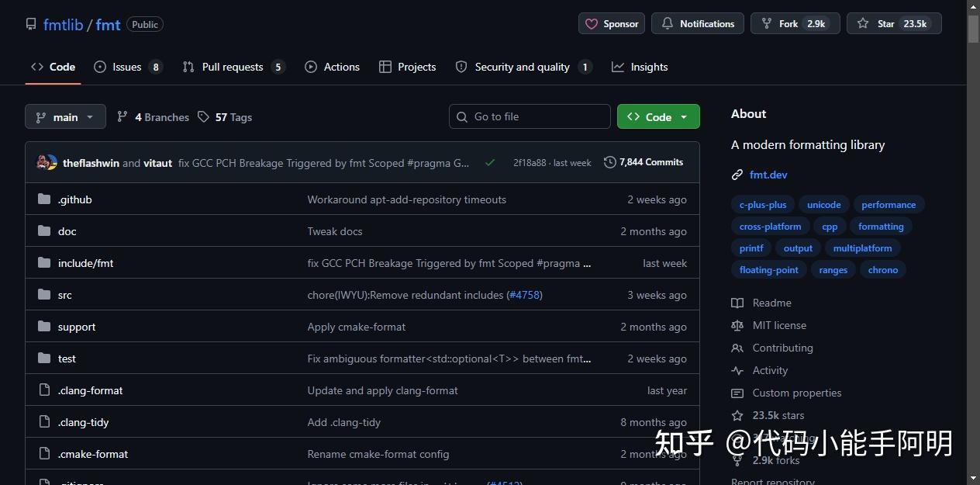Open commit hash 2f18a88

point(530,163)
